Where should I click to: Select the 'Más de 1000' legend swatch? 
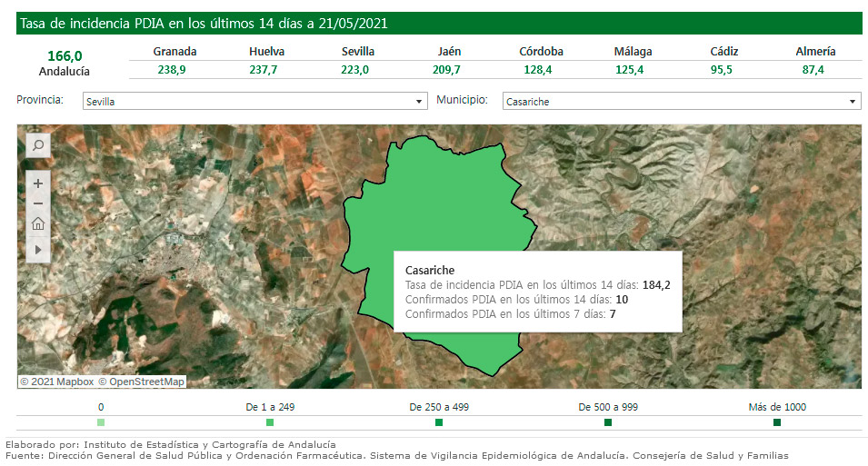click(x=777, y=422)
